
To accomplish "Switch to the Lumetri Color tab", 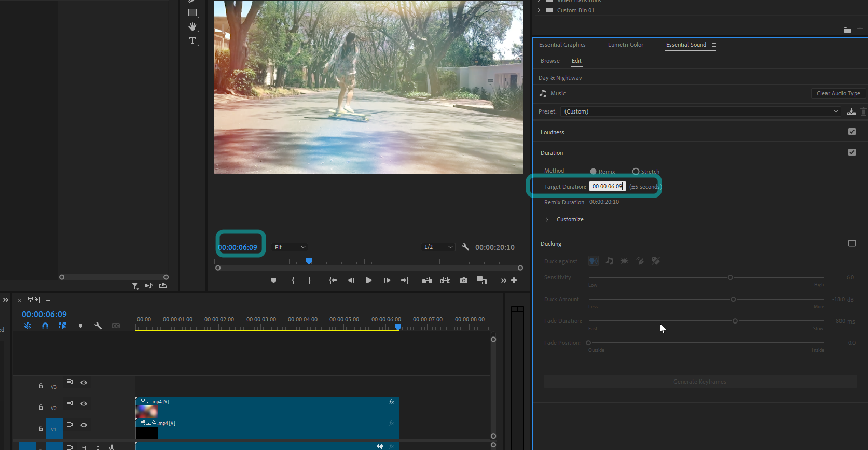I will tap(625, 45).
